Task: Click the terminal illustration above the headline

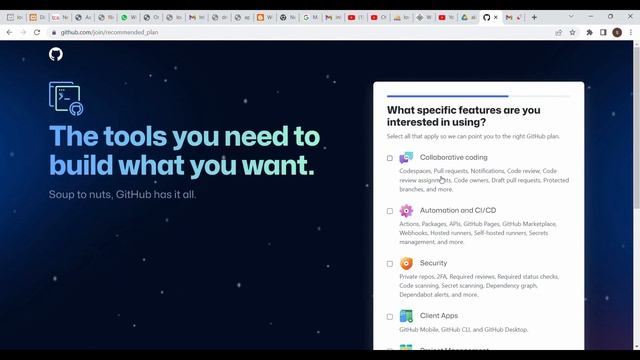Action: (x=66, y=98)
